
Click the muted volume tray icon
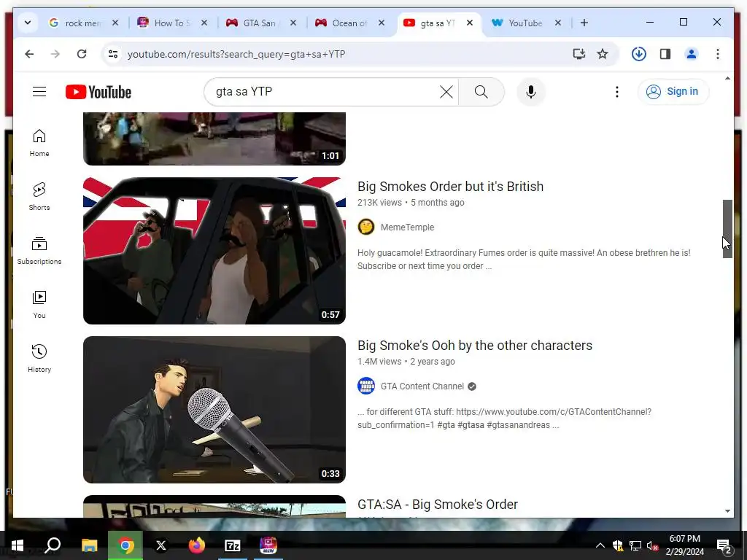point(652,545)
